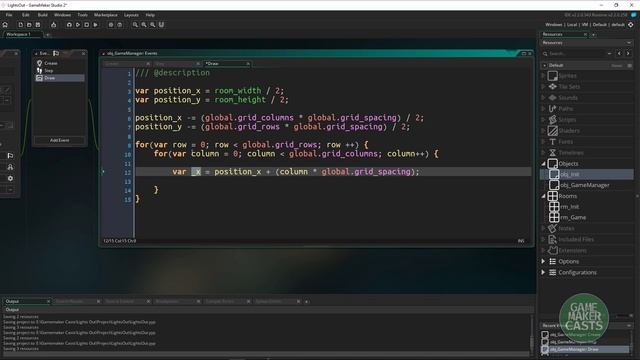Viewport: 640px width, 360px height.
Task: Expand the Options entry
Action: (543, 262)
